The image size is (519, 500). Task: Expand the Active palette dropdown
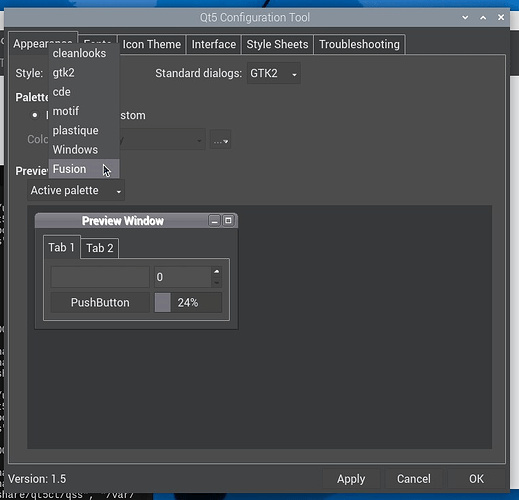tap(76, 190)
